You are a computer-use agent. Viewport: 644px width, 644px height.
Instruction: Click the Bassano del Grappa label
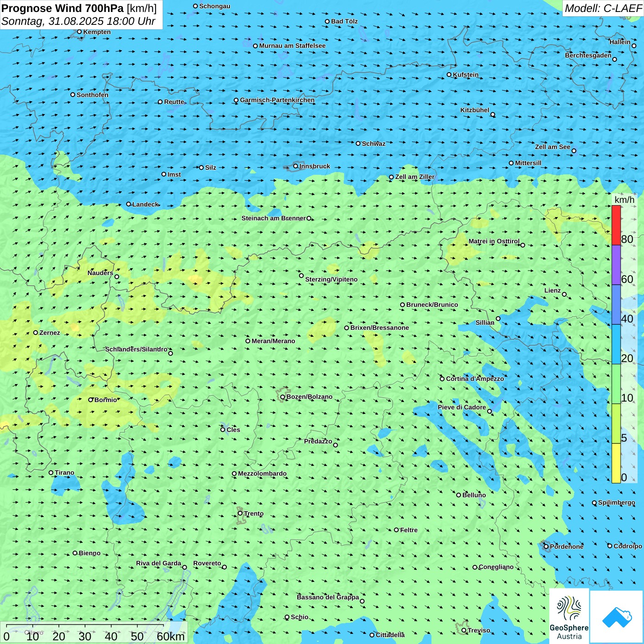(328, 597)
